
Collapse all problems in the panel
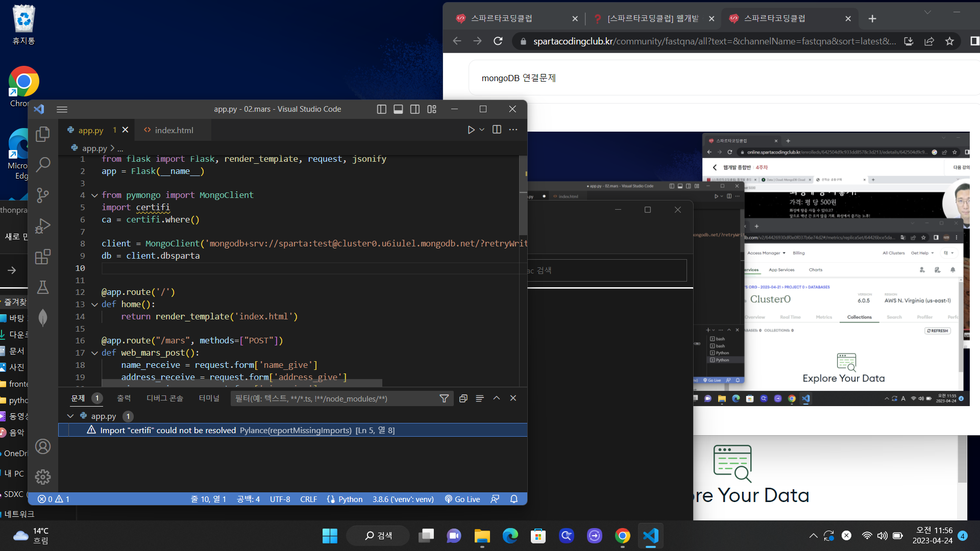(x=463, y=398)
